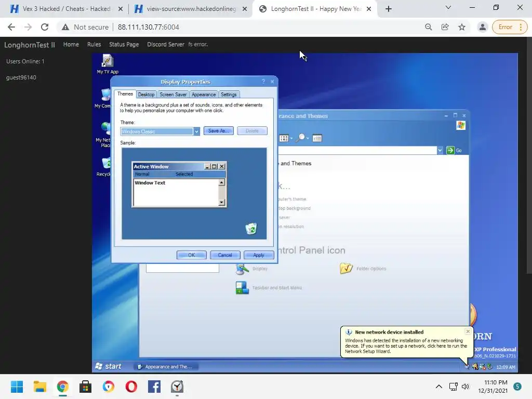Click user guest96140 in the users list

click(21, 77)
